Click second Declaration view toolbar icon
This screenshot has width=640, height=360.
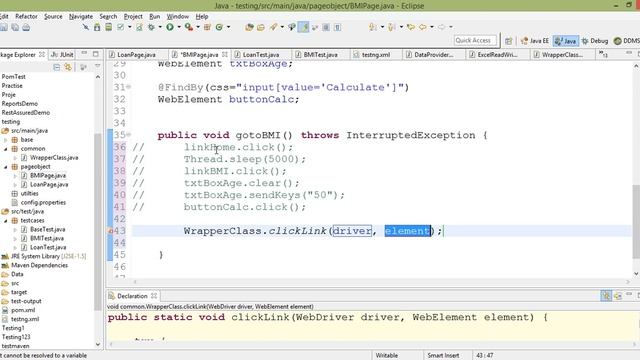[618, 296]
